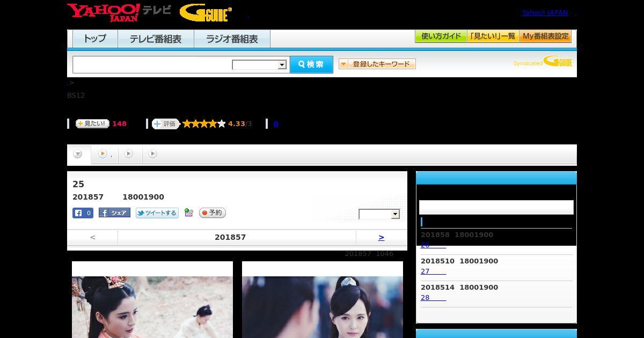Rate with the first gold star

coord(187,124)
